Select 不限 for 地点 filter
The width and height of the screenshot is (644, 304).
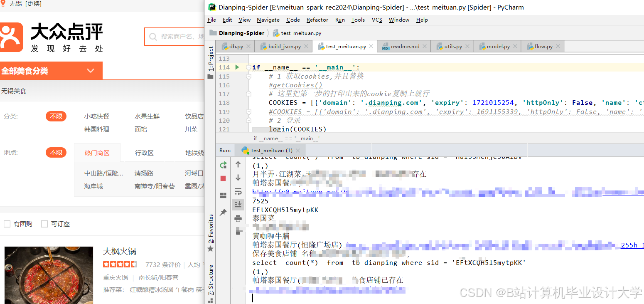click(x=56, y=153)
